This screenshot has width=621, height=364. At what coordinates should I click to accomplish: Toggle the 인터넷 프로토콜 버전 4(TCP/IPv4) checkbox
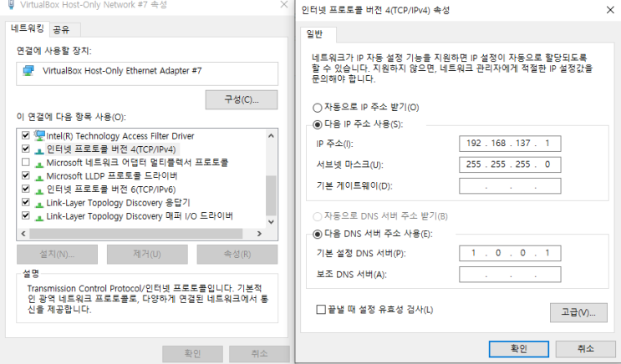pyautogui.click(x=26, y=149)
